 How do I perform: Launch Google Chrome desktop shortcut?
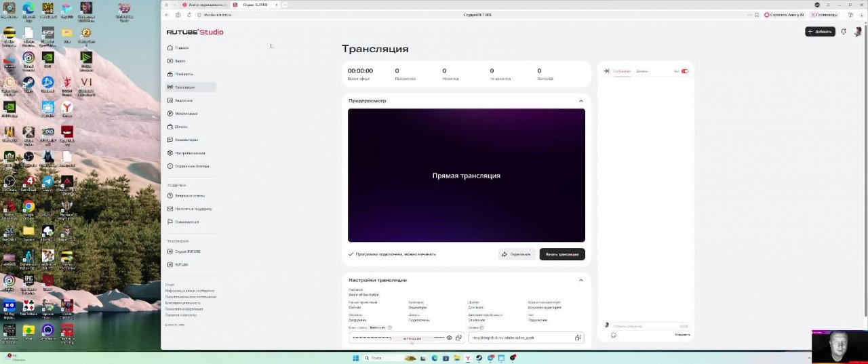coord(28,208)
